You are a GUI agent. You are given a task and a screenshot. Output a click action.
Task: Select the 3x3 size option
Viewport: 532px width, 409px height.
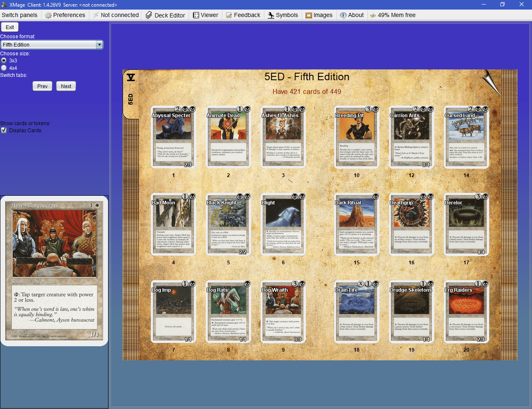pos(4,60)
